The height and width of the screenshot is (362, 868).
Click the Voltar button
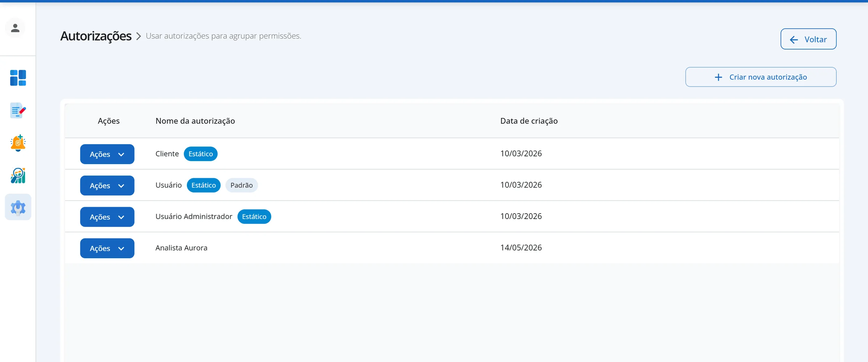pyautogui.click(x=808, y=39)
